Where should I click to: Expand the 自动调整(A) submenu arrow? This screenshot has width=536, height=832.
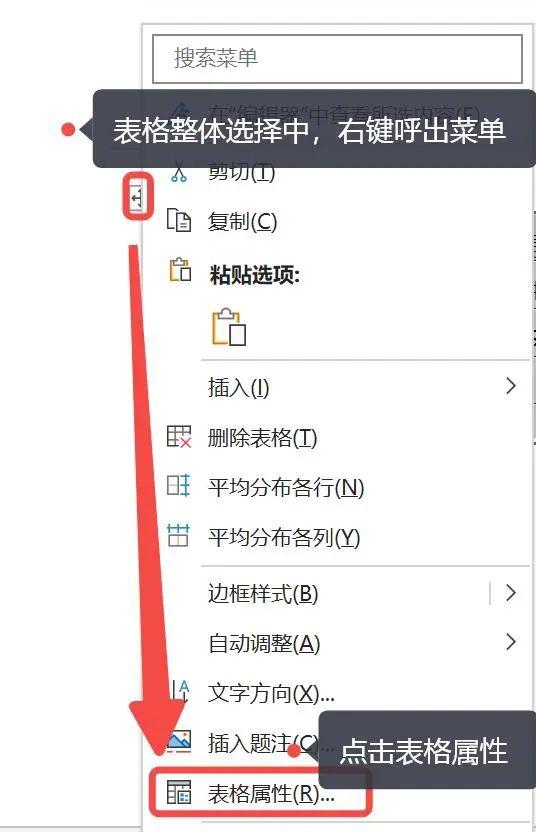(511, 642)
